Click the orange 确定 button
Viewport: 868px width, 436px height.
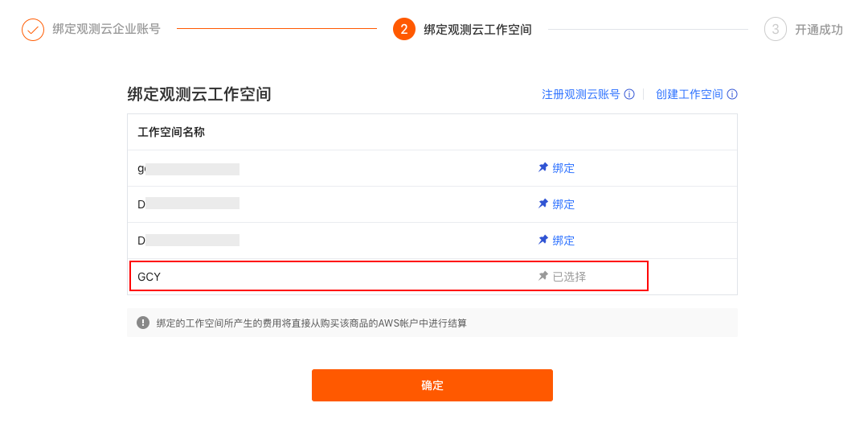coord(432,385)
